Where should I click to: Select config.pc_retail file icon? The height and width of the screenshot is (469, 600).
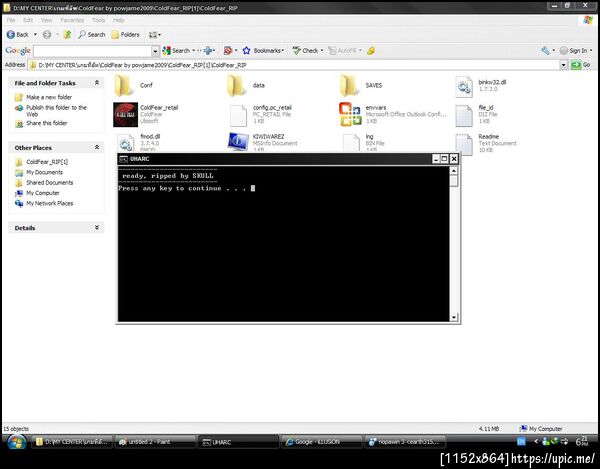click(x=238, y=116)
